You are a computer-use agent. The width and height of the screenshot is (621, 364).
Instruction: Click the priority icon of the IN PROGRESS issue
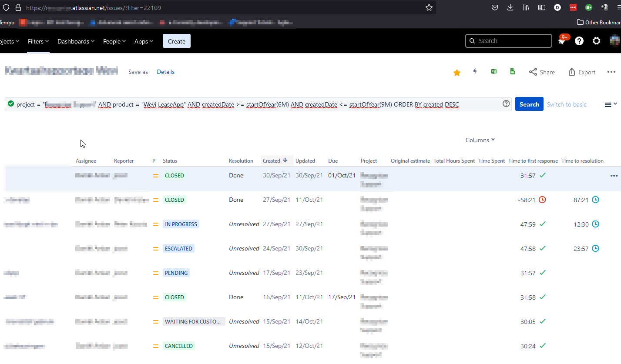coord(155,224)
